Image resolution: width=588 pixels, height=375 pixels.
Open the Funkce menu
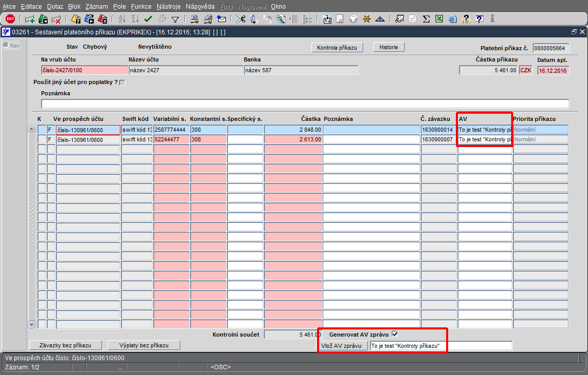click(x=141, y=6)
